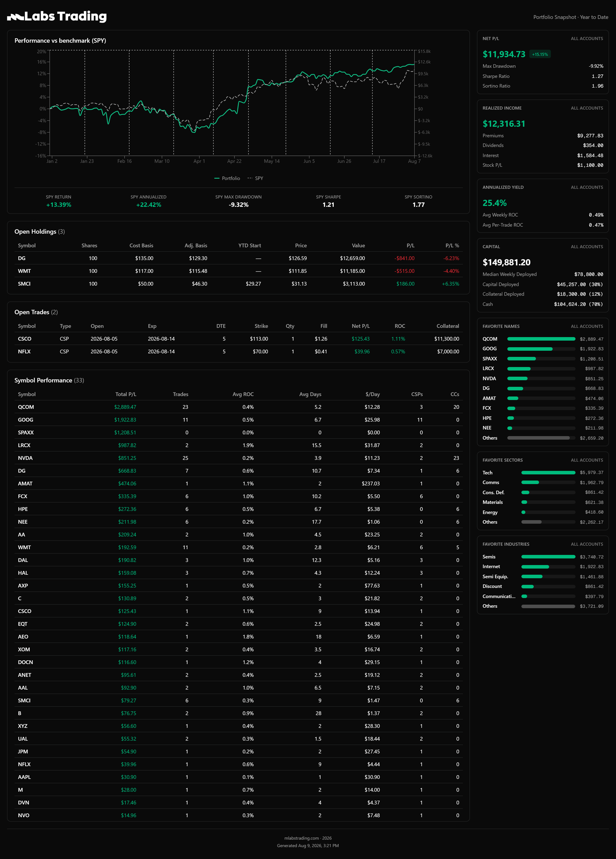616x859 pixels.
Task: Click the NVO symbol row
Action: coord(238,815)
